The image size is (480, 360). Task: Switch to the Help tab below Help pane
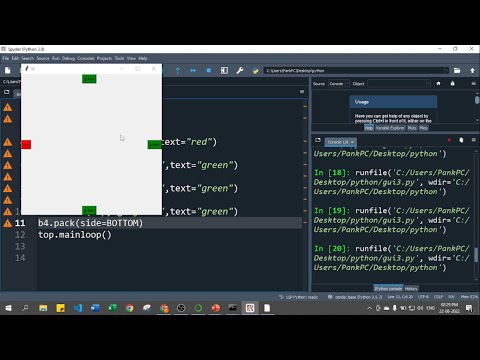point(368,128)
